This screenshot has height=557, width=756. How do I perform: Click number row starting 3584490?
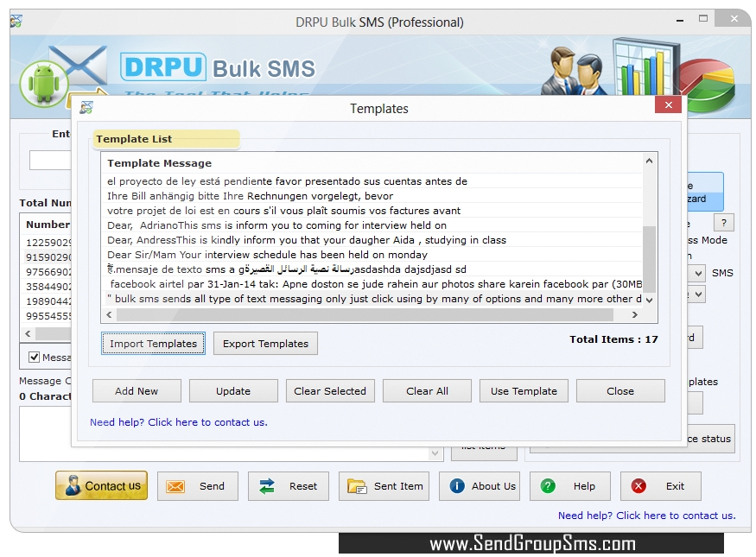point(48,287)
